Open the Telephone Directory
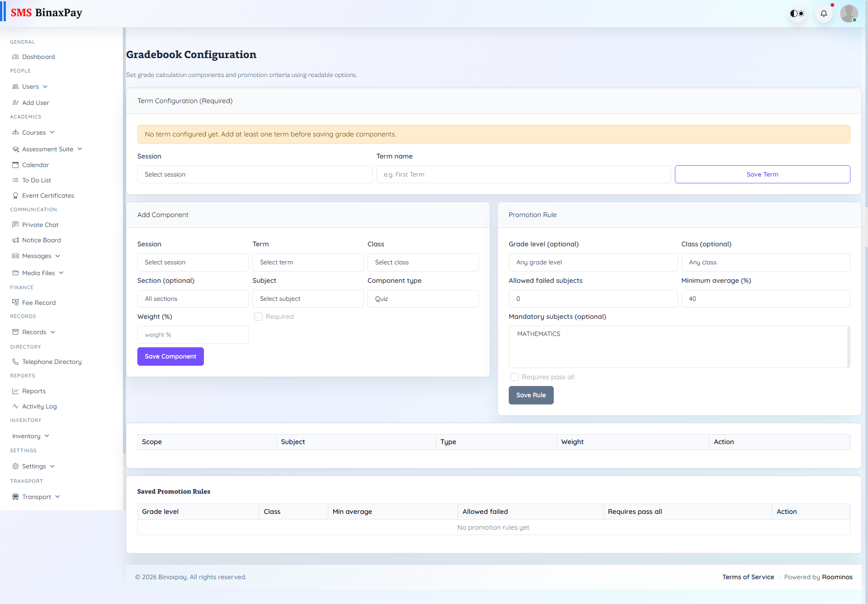The image size is (868, 604). 51,361
